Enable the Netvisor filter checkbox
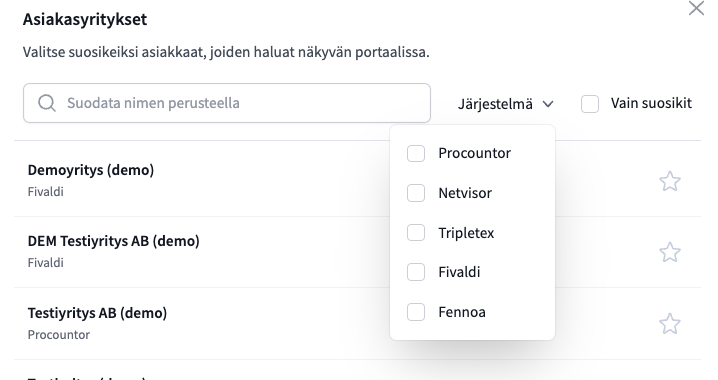Image resolution: width=718 pixels, height=380 pixels. pos(416,193)
